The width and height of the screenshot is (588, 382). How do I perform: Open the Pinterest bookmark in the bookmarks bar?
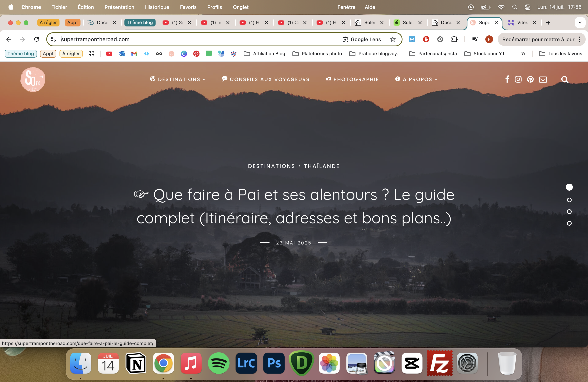(196, 54)
